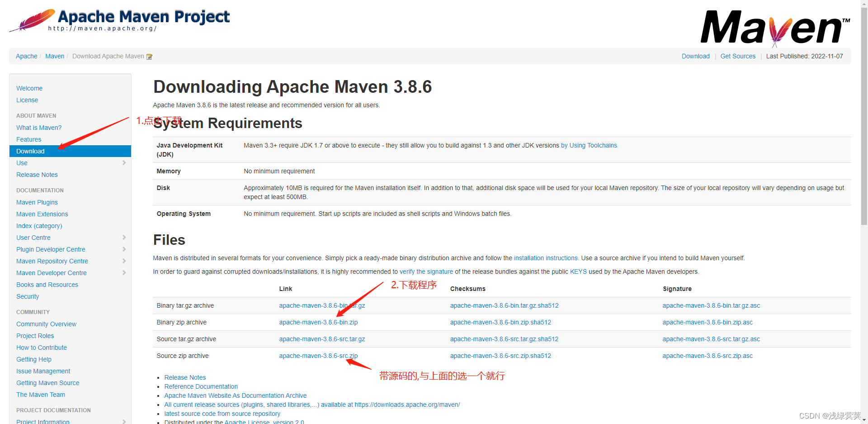Image resolution: width=868 pixels, height=424 pixels.
Task: Open Maven Plugins sidebar link
Action: [37, 202]
